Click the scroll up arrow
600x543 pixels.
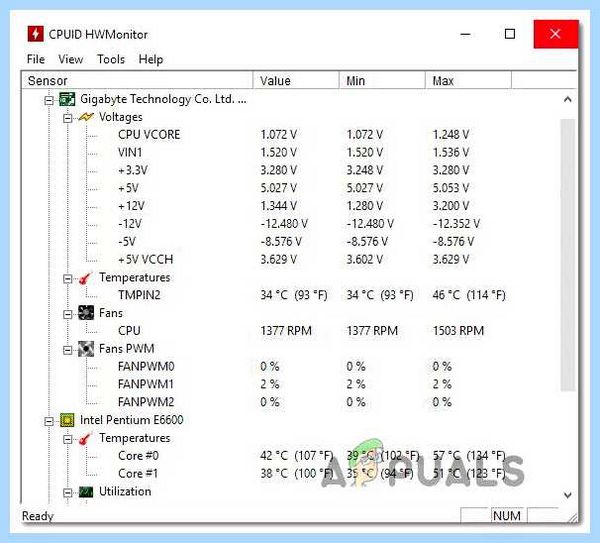568,99
